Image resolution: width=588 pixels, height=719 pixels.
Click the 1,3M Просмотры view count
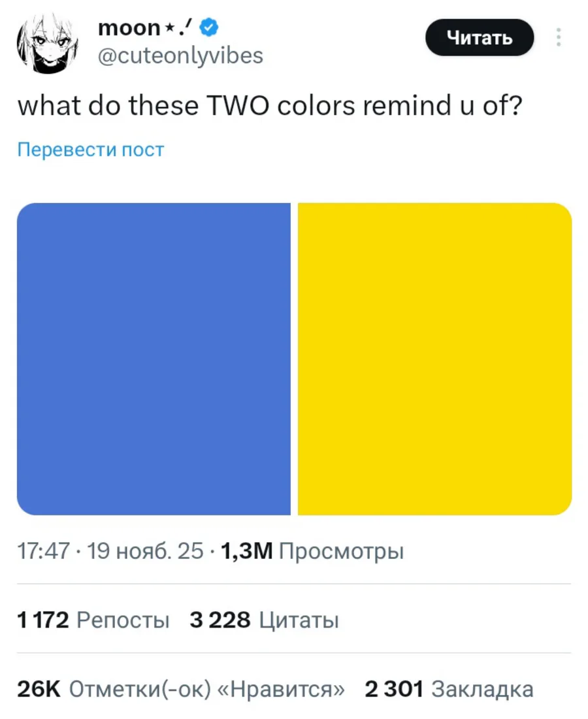pyautogui.click(x=312, y=552)
